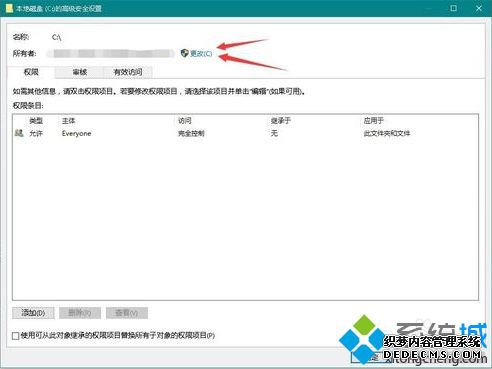Click the 类型 column header
Viewport: 492px width, 369px height.
pos(36,121)
